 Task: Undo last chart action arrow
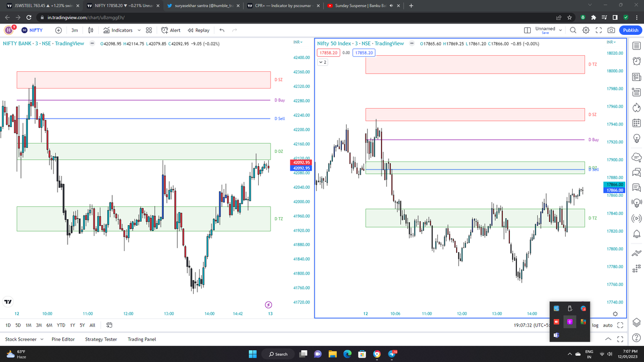(x=222, y=30)
